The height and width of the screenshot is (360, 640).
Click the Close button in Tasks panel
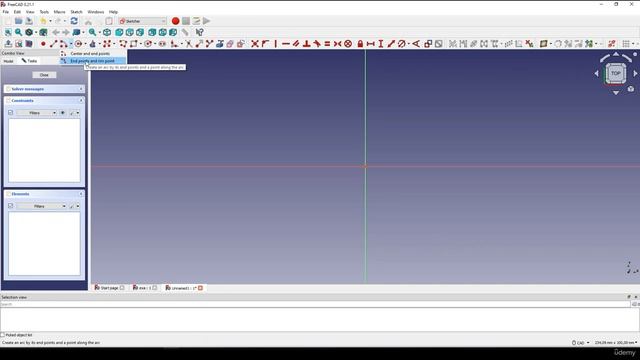point(44,75)
